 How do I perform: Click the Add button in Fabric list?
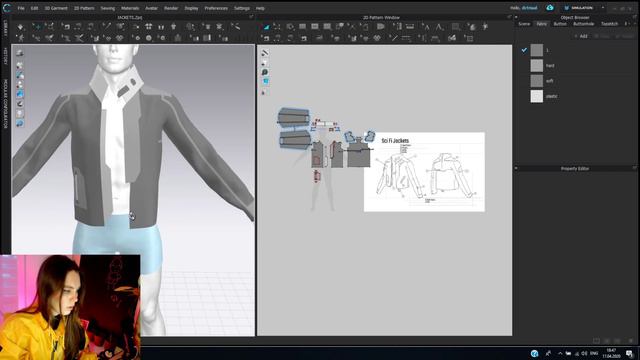[581, 36]
